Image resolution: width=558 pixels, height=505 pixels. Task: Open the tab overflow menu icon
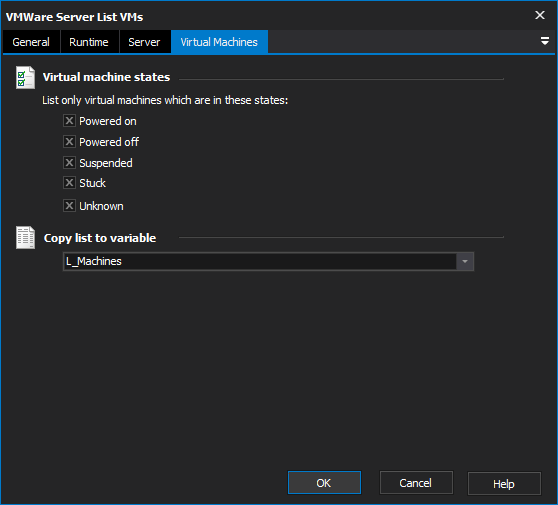tap(544, 41)
